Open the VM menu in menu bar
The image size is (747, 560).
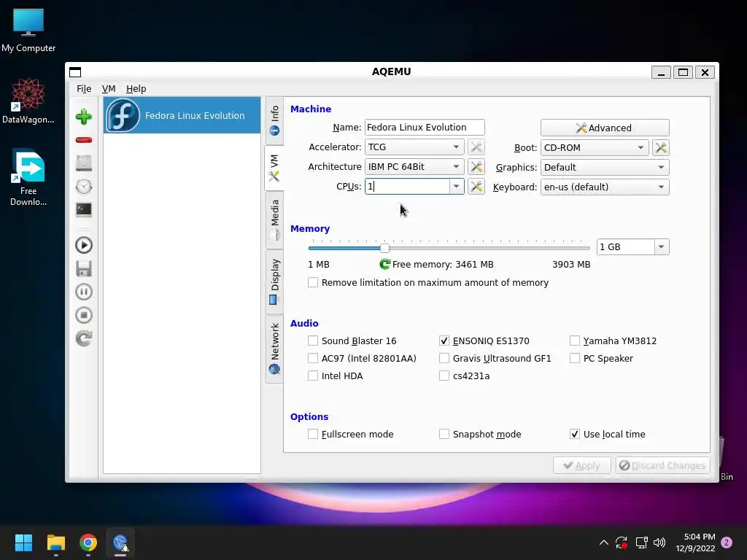point(109,88)
